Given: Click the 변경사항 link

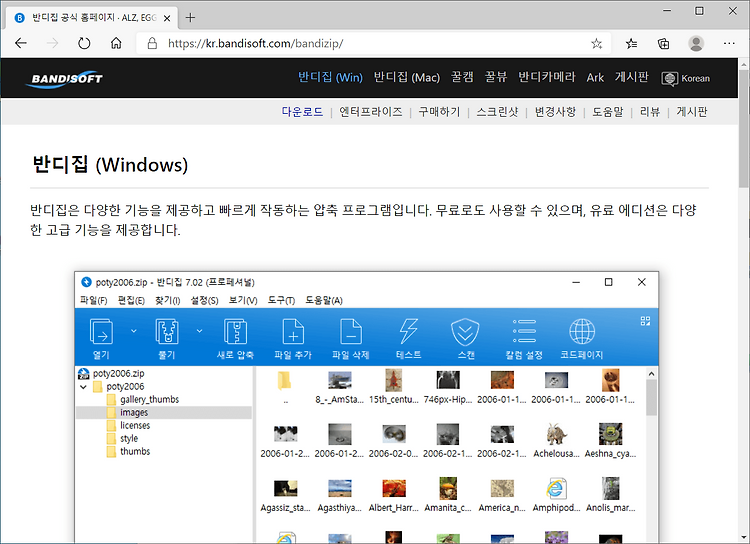Looking at the screenshot, I should click(555, 112).
